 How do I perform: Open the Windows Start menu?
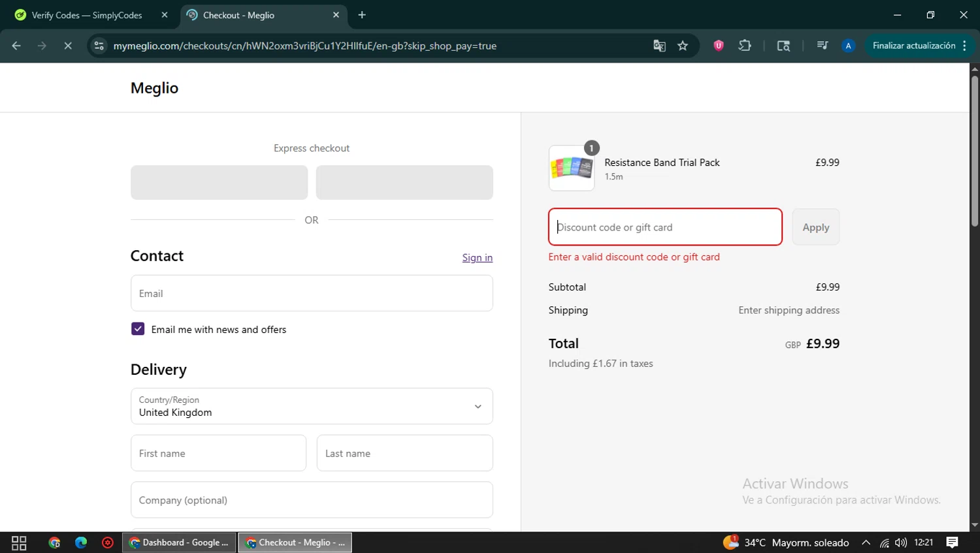19,543
